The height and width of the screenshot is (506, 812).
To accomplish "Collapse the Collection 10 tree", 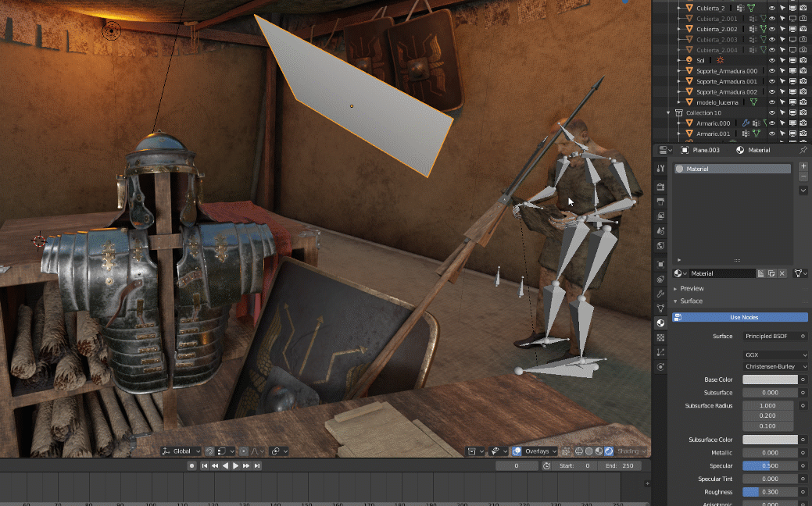I will pyautogui.click(x=669, y=112).
